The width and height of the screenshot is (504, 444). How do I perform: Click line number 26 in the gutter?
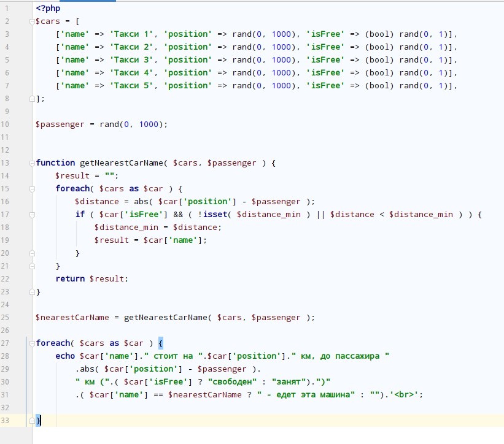5,331
